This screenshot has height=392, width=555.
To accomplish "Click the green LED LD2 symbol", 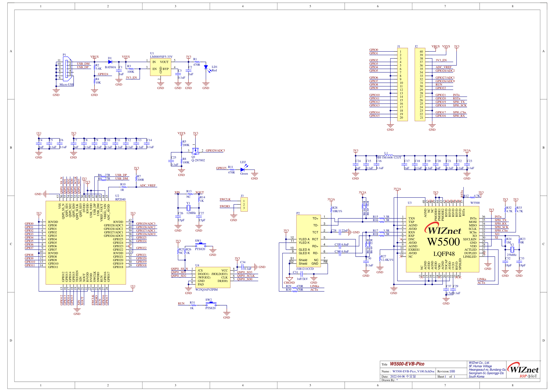I will tap(243, 170).
